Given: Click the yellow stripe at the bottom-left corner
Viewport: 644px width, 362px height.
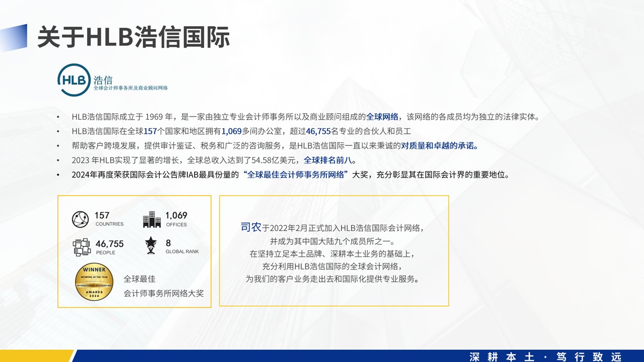Looking at the screenshot, I should (x=35, y=356).
